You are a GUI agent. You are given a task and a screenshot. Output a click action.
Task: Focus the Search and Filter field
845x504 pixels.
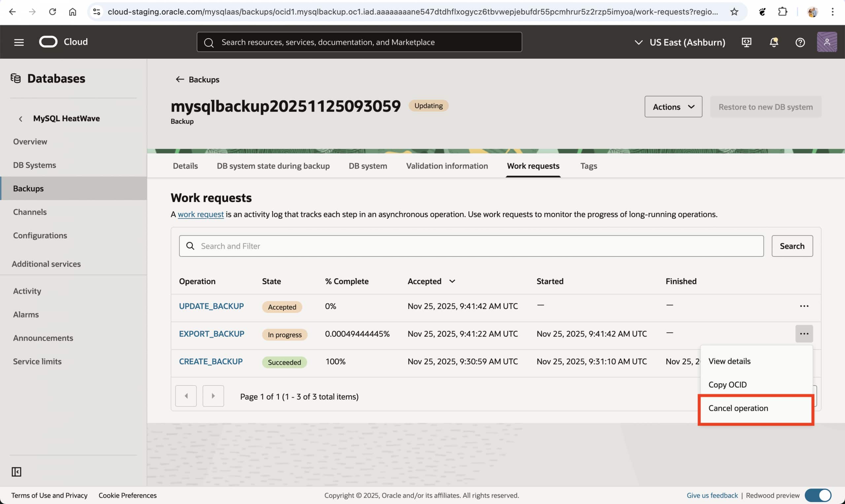(471, 246)
